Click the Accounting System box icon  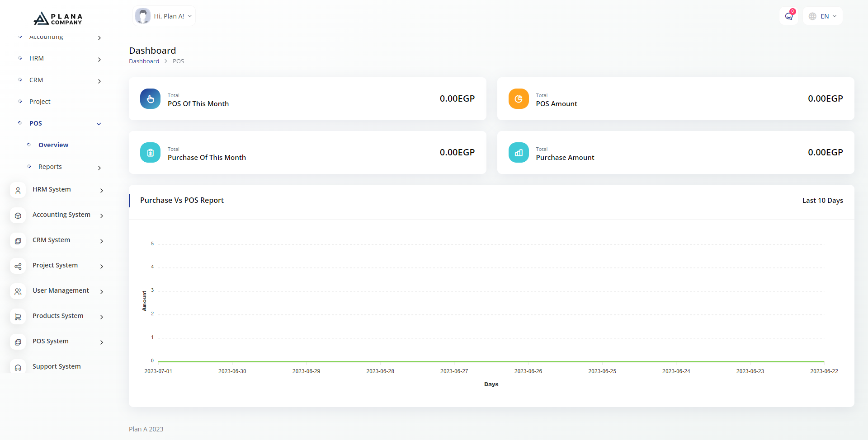tap(18, 215)
